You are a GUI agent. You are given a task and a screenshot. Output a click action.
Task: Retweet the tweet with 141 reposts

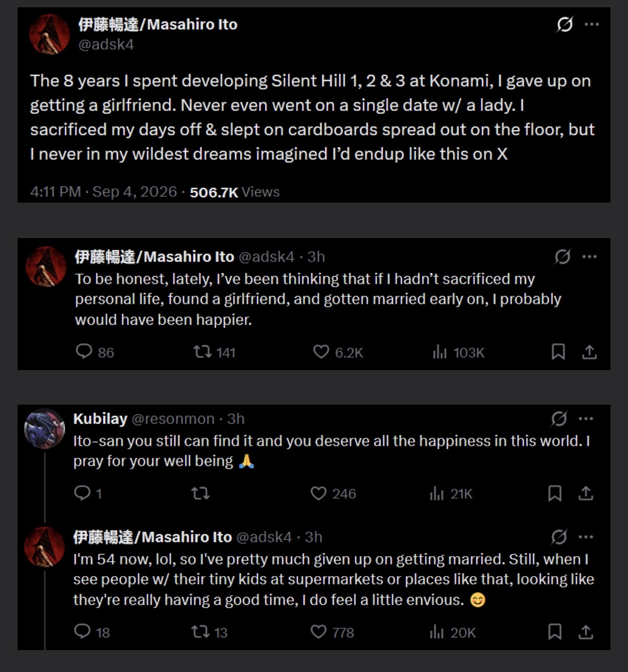click(202, 352)
